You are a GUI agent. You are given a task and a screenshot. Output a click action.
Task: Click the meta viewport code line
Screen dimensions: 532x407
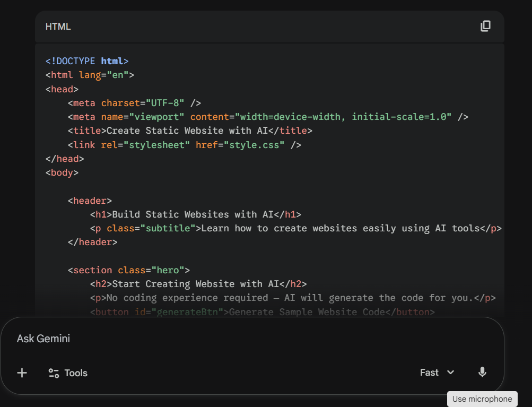pos(268,117)
